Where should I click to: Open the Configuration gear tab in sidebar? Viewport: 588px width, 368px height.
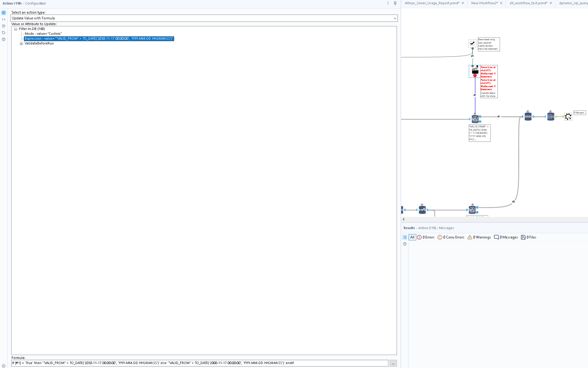pyautogui.click(x=4, y=13)
